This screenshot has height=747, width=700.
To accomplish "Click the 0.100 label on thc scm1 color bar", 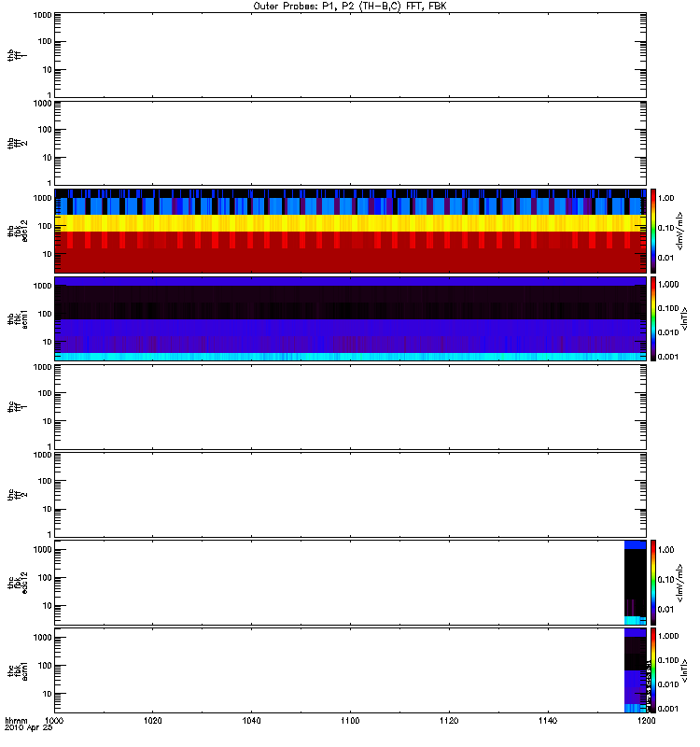I will [x=668, y=660].
